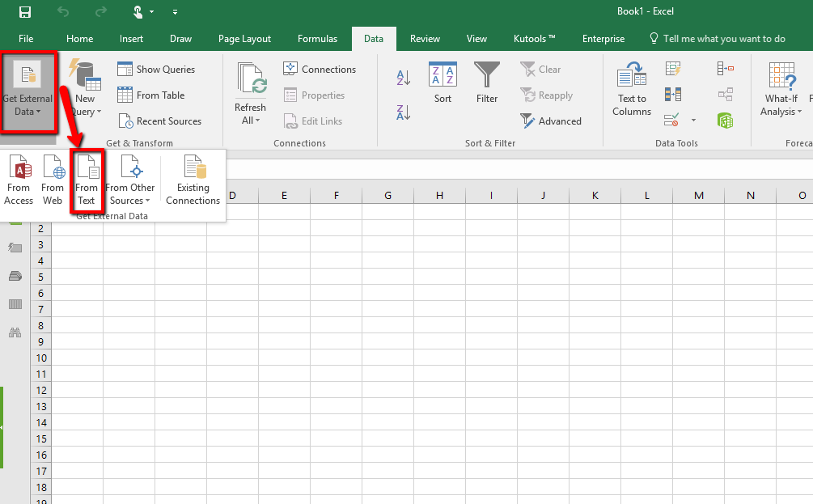Open Advanced filter options
The width and height of the screenshot is (813, 504).
click(x=551, y=121)
